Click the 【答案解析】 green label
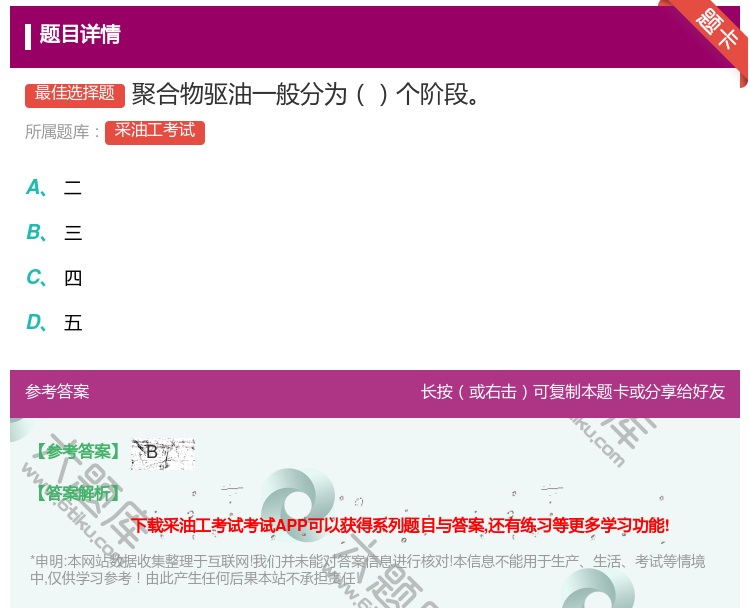750x608 pixels. [78, 493]
